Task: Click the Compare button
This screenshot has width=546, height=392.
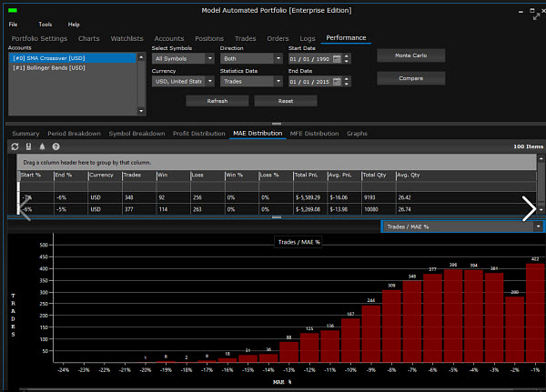Action: [410, 78]
